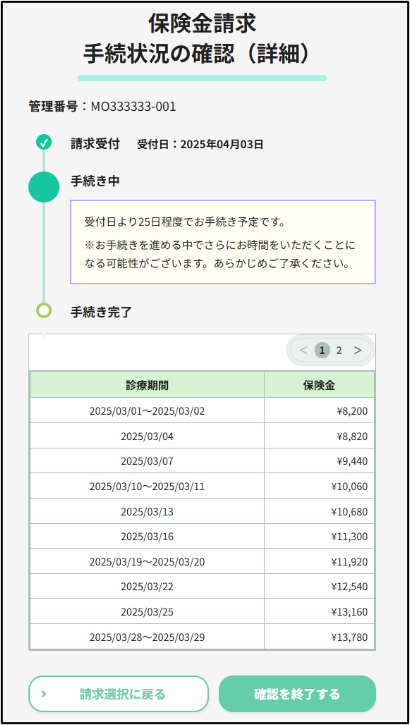
Task: Click the ¥12,540 amount cell
Action: (319, 587)
